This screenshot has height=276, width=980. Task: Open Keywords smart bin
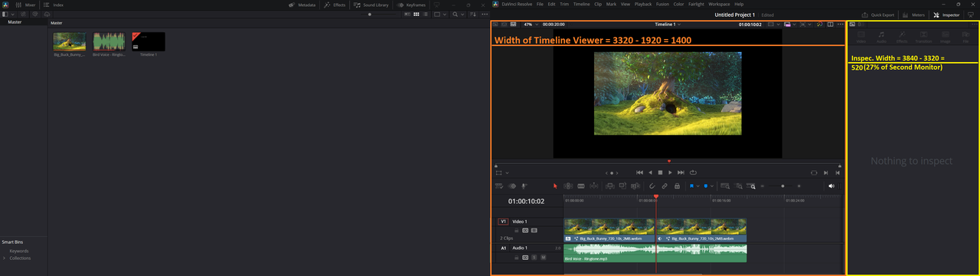tap(19, 251)
